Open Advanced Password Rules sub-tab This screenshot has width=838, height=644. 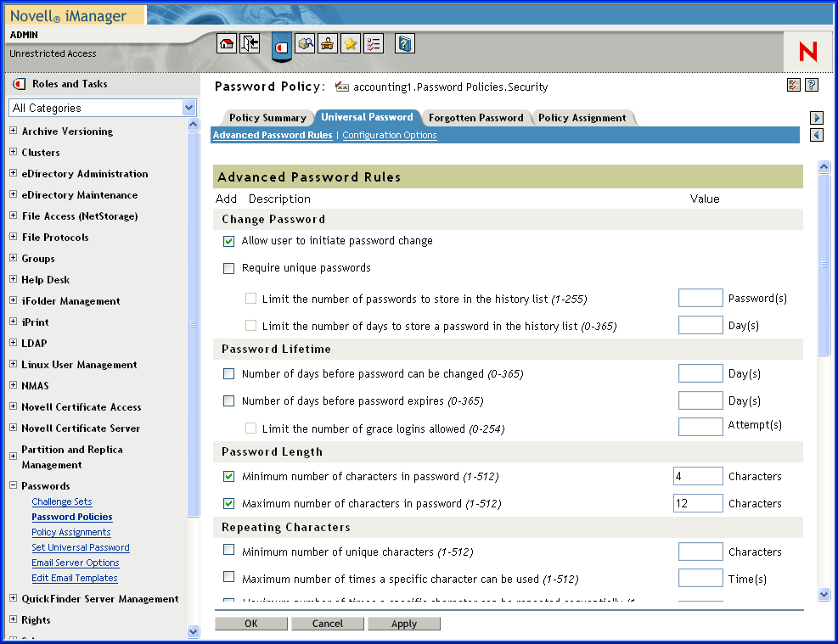273,135
